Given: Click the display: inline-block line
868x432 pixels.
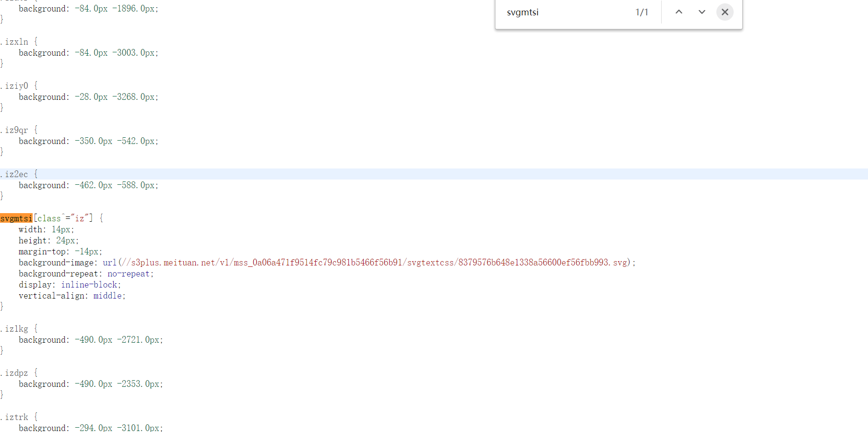Looking at the screenshot, I should click(x=70, y=285).
